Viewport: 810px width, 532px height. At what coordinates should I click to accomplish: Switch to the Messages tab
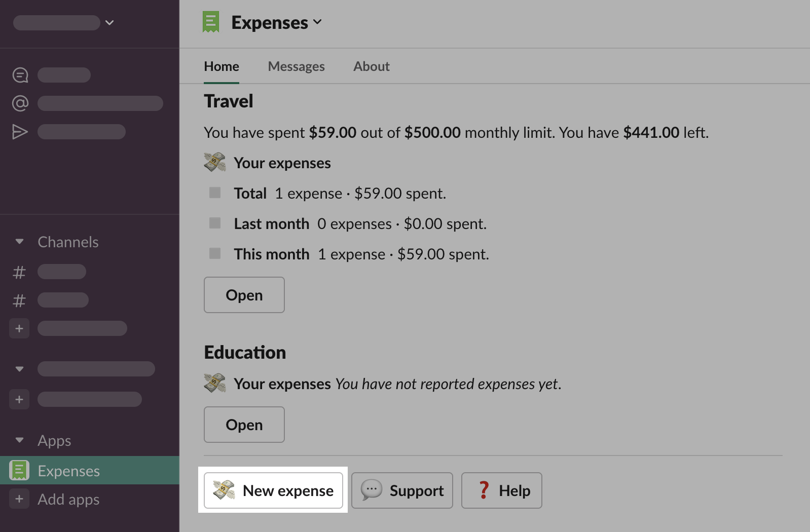point(296,66)
